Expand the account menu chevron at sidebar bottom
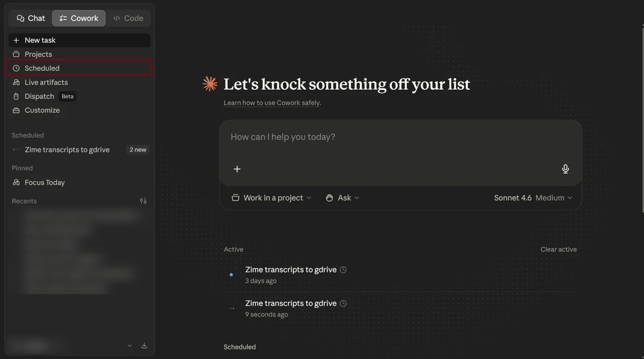The height and width of the screenshot is (359, 644). (130, 346)
